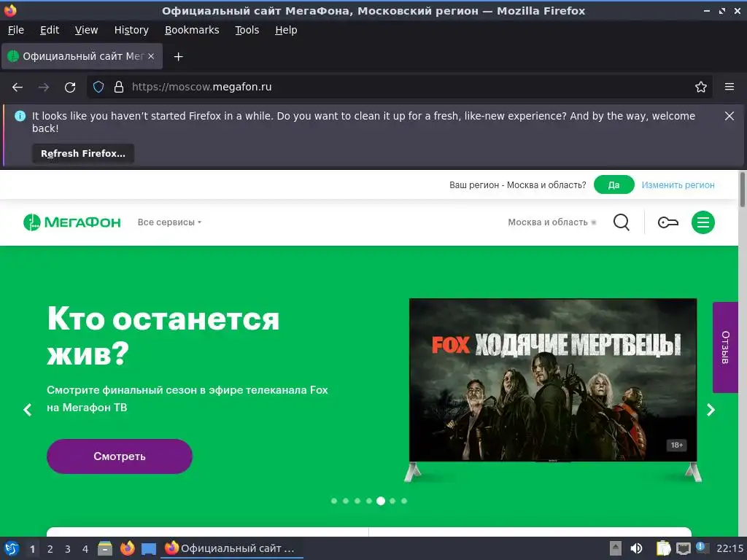Open the History menu

131,30
